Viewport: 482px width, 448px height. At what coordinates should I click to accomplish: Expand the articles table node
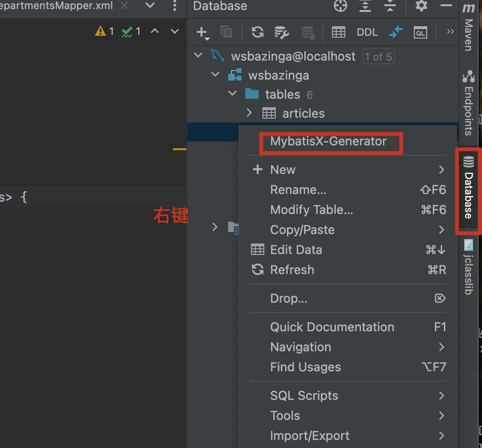pos(249,113)
